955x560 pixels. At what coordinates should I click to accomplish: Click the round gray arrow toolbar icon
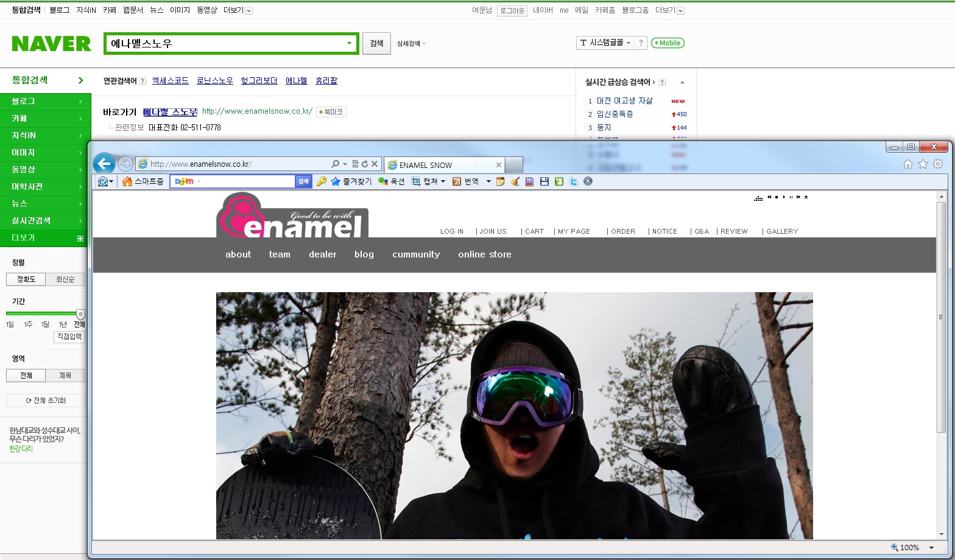pos(588,181)
